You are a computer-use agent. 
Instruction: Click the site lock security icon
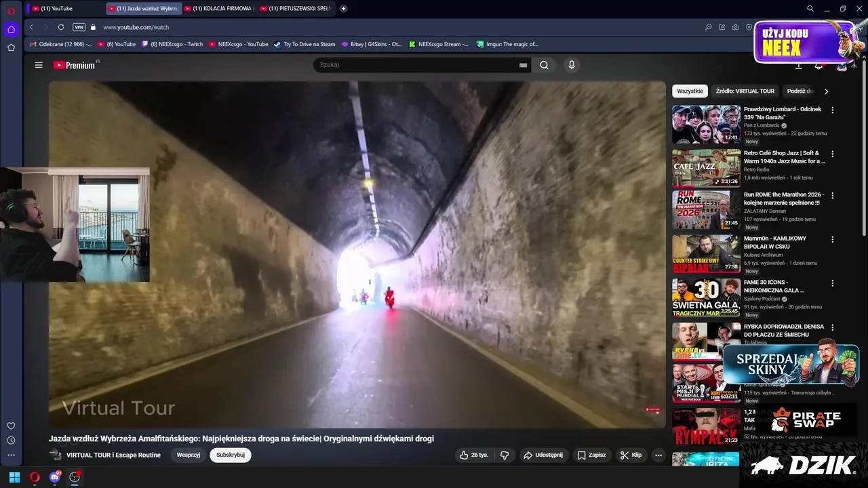94,27
